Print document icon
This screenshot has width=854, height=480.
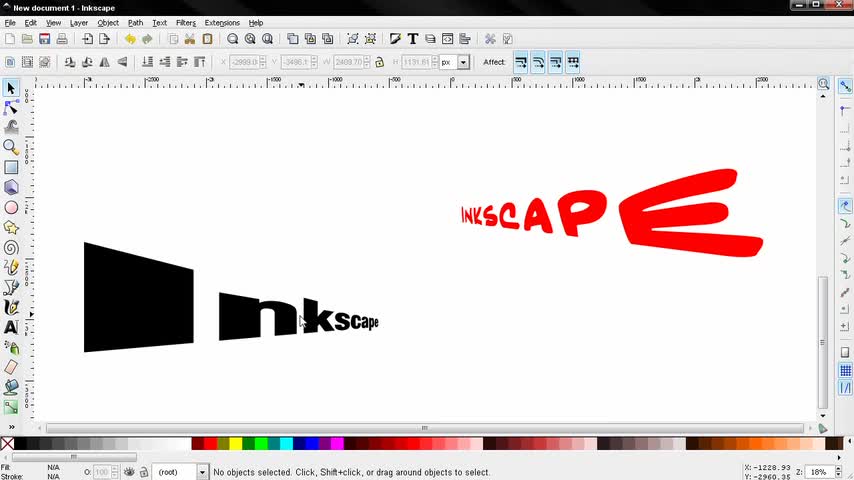pyautogui.click(x=62, y=39)
